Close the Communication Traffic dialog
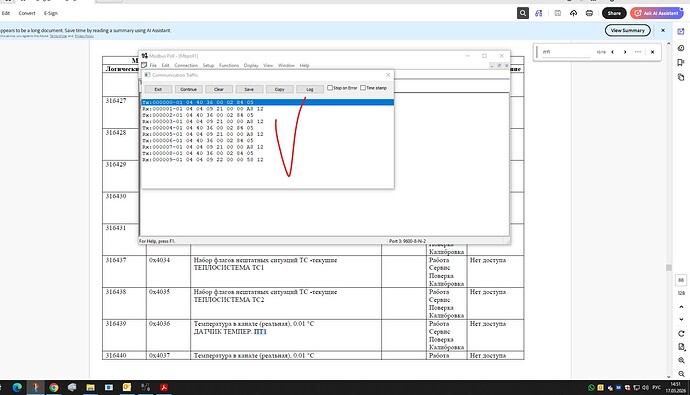Screen dimensions: 690x395 (x=388, y=75)
